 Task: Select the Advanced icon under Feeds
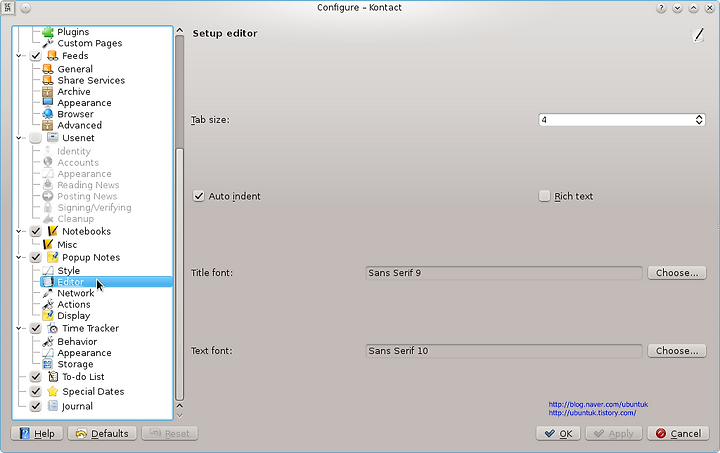click(48, 125)
